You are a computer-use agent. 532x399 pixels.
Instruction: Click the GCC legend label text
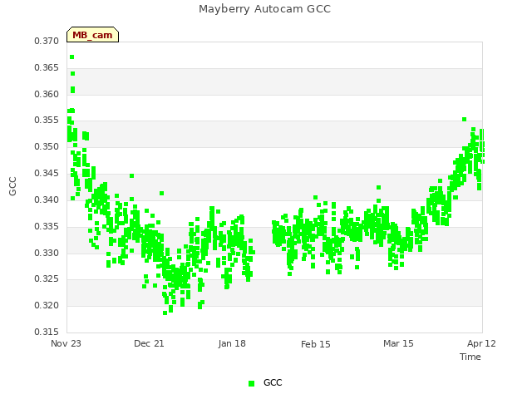tap(273, 382)
